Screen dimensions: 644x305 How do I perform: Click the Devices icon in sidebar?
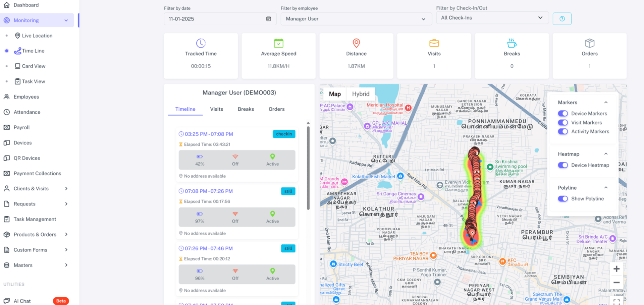(7, 143)
